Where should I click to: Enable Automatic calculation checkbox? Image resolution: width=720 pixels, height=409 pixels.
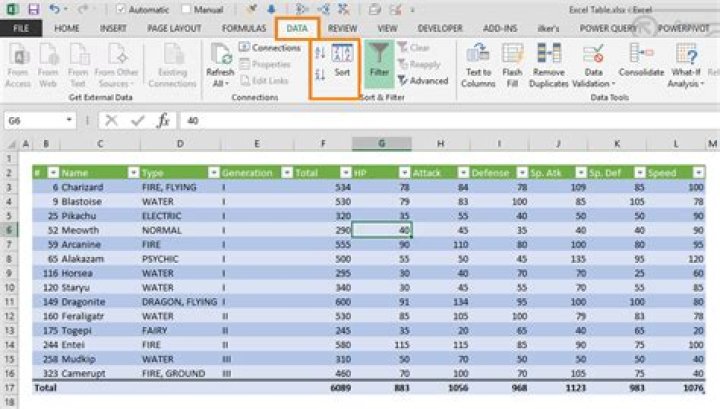coord(121,9)
